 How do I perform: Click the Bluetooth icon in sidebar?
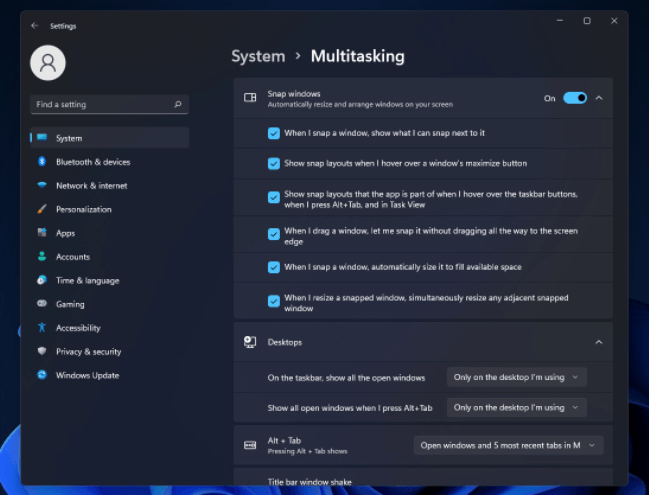tap(42, 161)
